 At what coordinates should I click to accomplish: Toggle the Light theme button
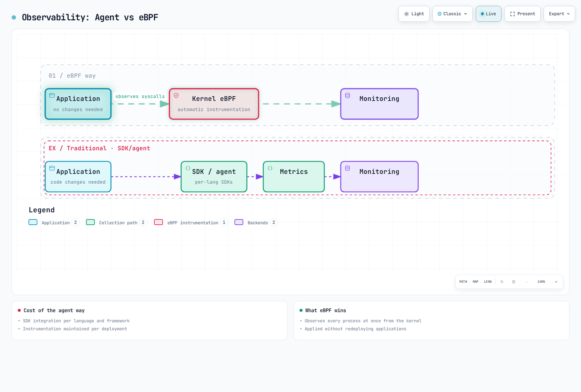414,14
